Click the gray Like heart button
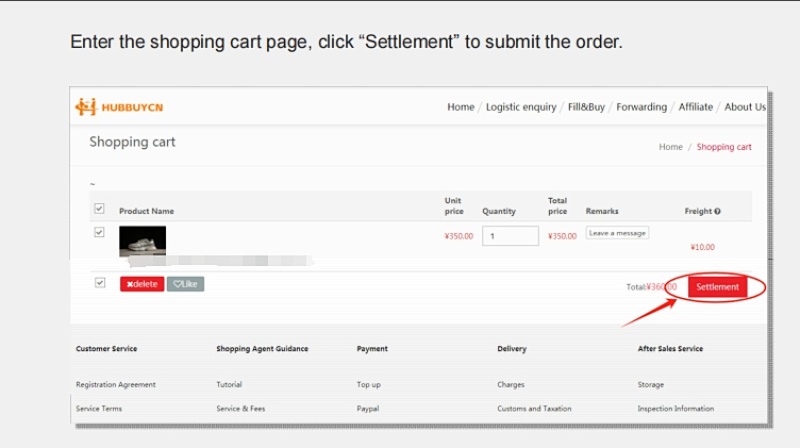800x448 pixels. [x=185, y=284]
